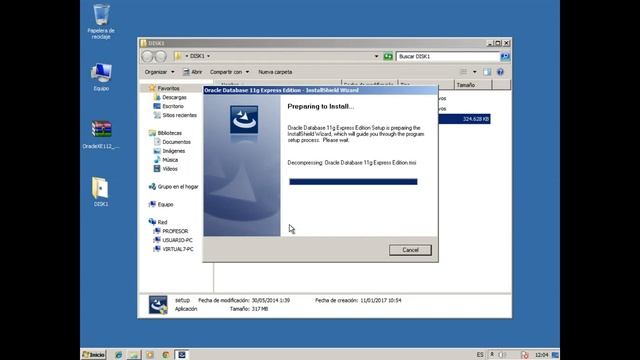Maximize the DISK1 Explorer window
Image resolution: width=640 pixels, height=360 pixels.
click(x=498, y=43)
